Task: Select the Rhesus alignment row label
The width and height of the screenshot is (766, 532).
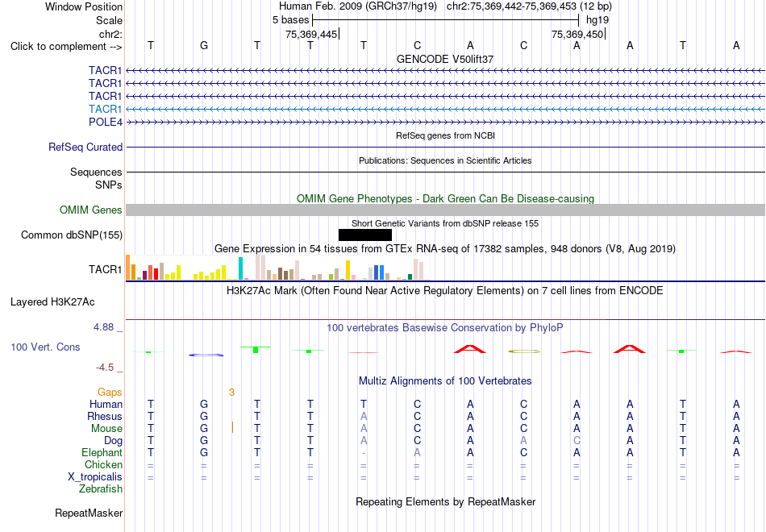Action: [105, 417]
